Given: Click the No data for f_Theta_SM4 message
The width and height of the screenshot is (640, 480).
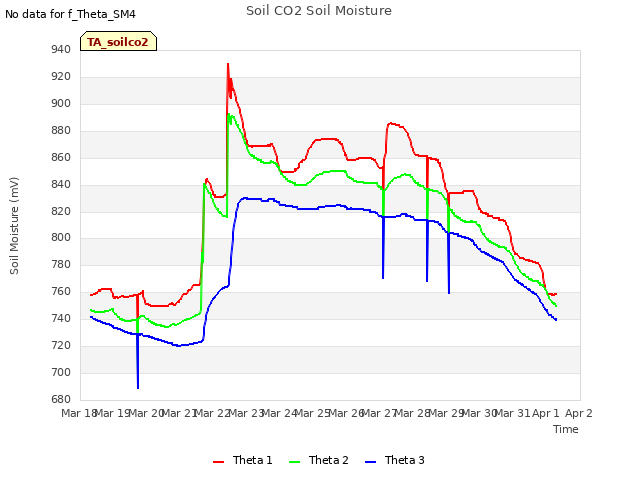Looking at the screenshot, I should click(70, 14).
